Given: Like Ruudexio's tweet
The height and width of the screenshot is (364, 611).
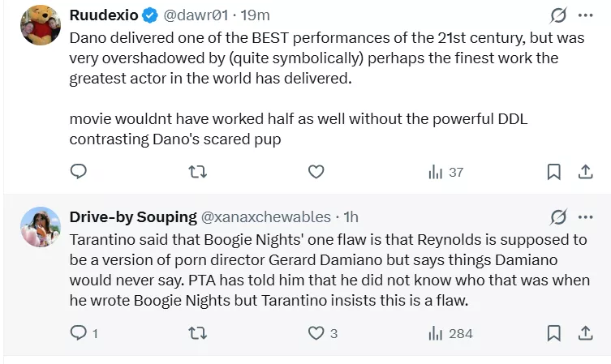Looking at the screenshot, I should coord(316,172).
